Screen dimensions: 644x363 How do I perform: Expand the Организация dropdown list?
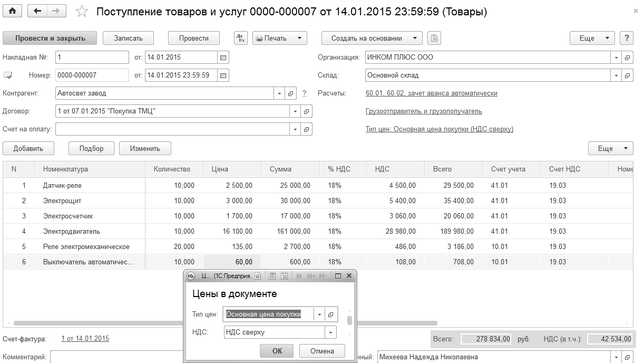pyautogui.click(x=617, y=57)
